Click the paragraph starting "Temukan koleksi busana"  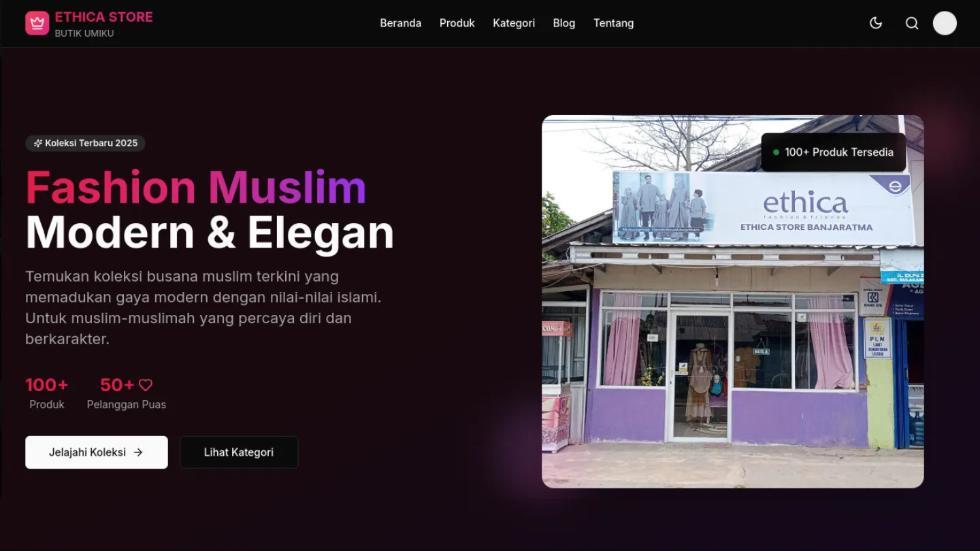pos(204,307)
